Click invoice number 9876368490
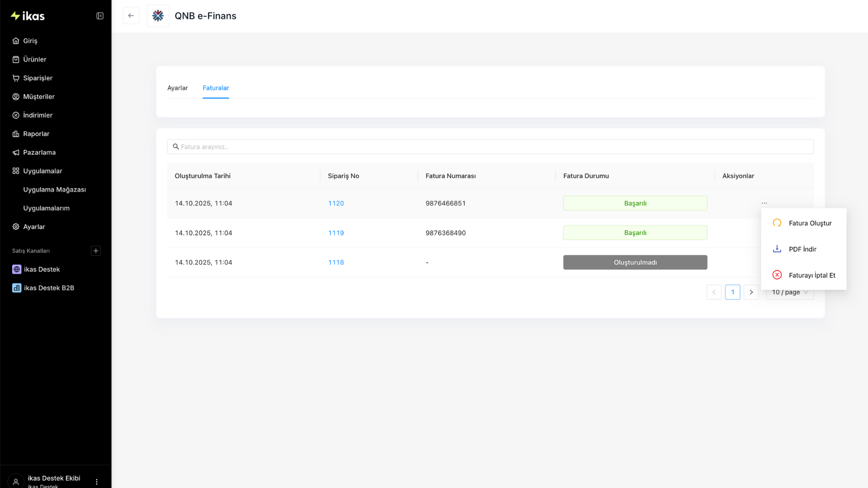This screenshot has width=868, height=488. (x=445, y=233)
